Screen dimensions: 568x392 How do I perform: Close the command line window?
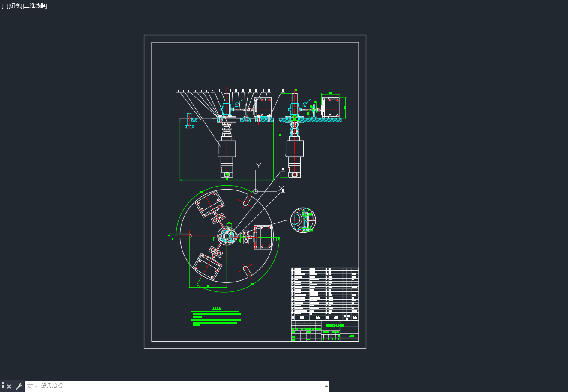(x=9, y=386)
